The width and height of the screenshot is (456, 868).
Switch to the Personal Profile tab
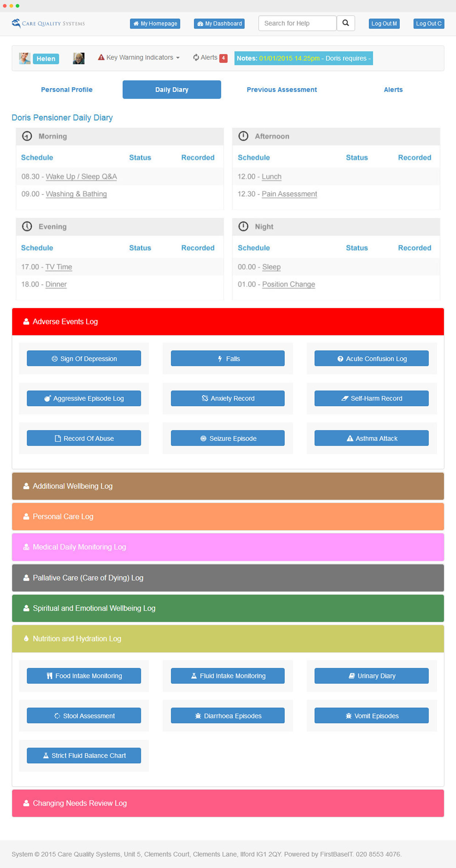point(66,90)
